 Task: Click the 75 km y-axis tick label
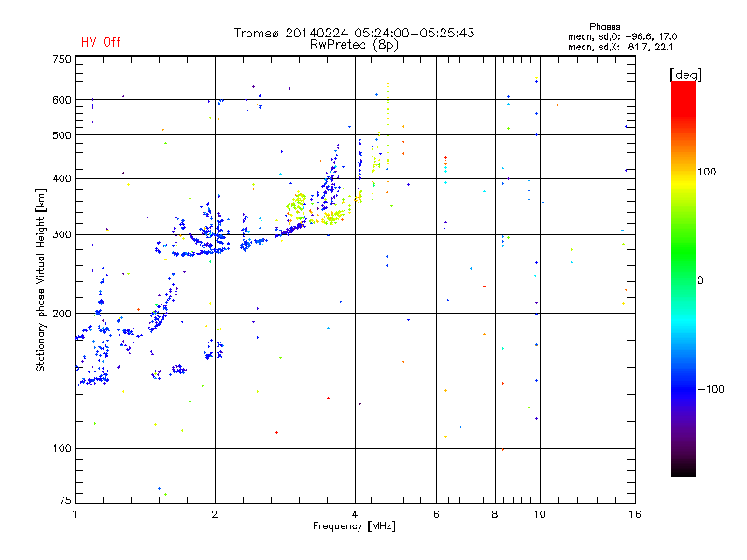point(63,501)
